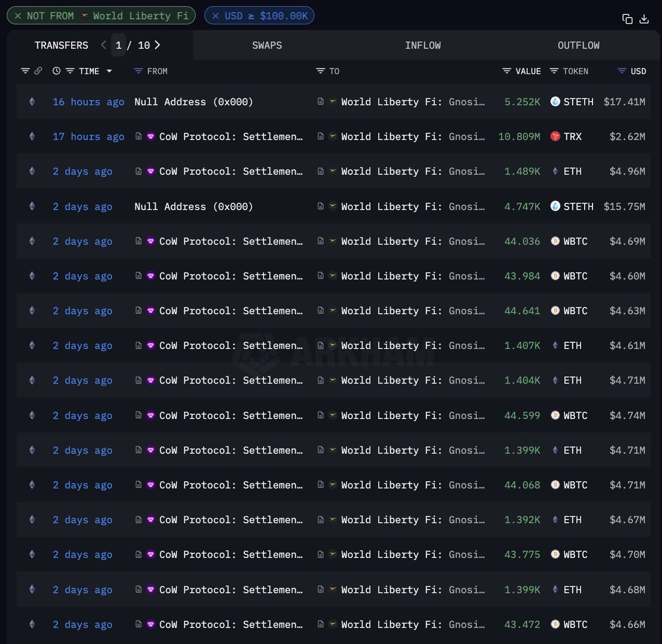Screen dimensions: 662x644
Task: Expand the TIME sort dropdown arrow
Action: click(109, 71)
